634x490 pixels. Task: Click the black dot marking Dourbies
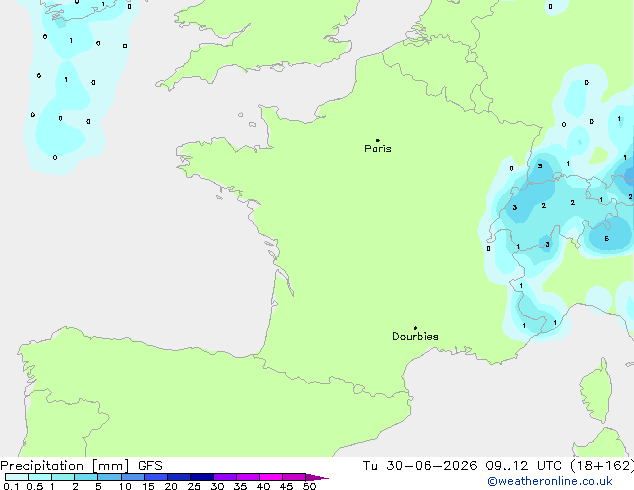coord(415,328)
